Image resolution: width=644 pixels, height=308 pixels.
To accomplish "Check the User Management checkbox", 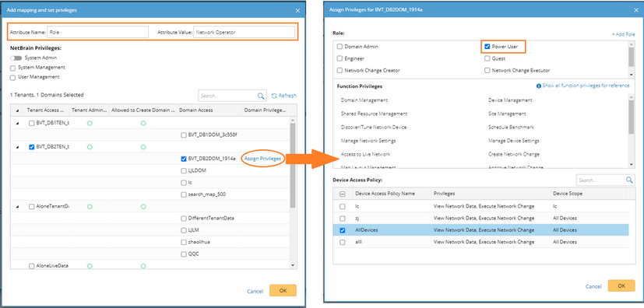I will click(x=12, y=77).
